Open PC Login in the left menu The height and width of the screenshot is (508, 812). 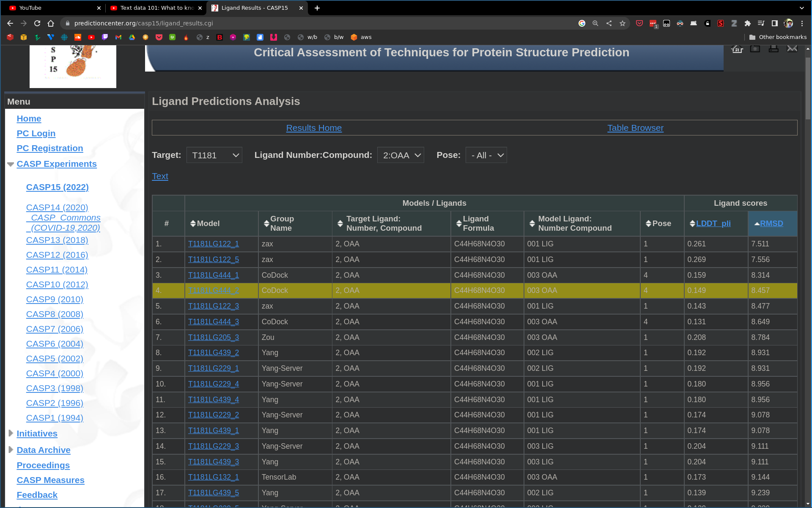click(36, 134)
